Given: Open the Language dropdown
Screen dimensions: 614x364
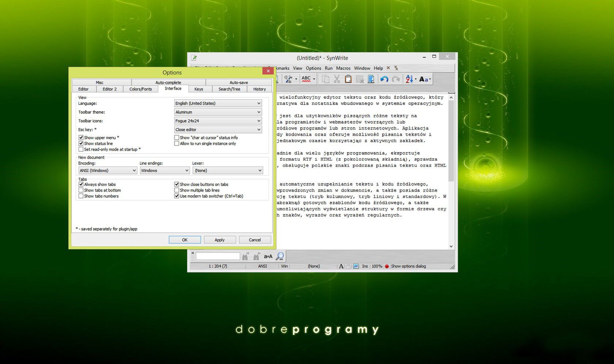Looking at the screenshot, I should point(218,103).
